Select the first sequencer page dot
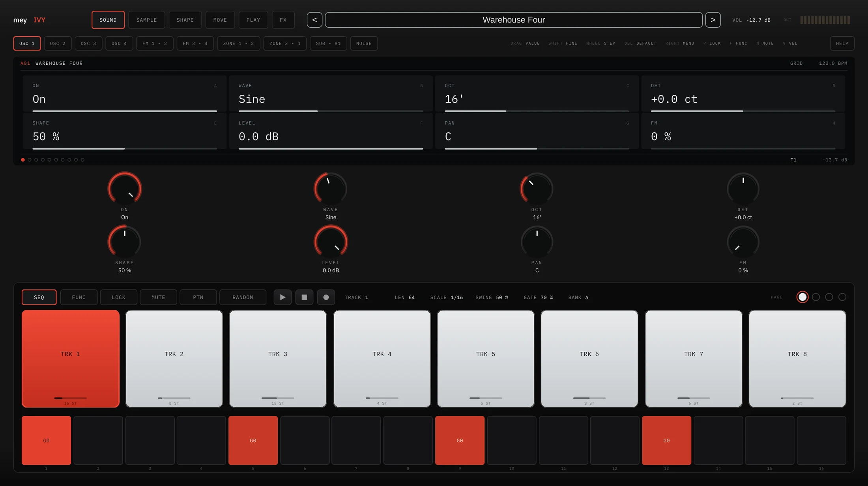This screenshot has width=868, height=486. click(x=803, y=297)
